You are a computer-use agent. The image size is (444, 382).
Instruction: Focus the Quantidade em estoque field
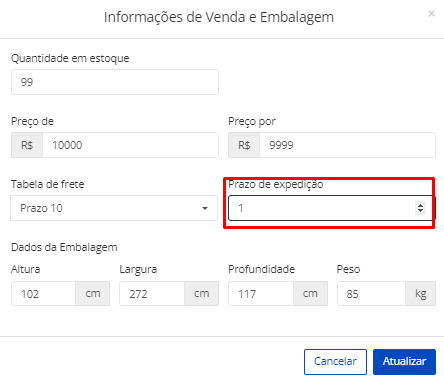pos(115,82)
